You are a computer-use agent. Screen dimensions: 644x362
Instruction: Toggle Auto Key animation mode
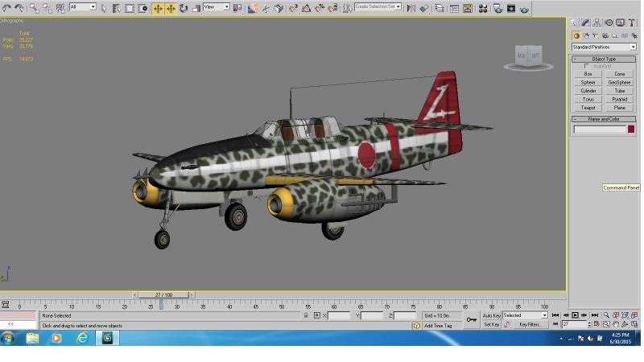(491, 315)
